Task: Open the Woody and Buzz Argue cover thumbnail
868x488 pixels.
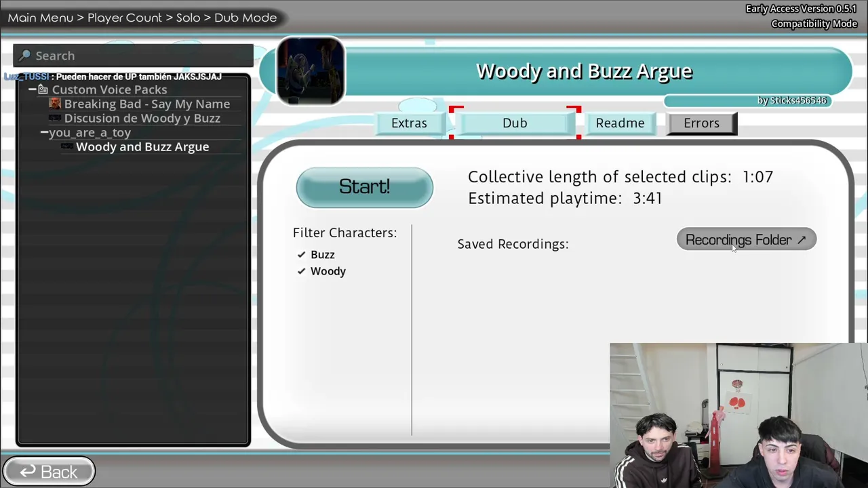Action: (311, 71)
